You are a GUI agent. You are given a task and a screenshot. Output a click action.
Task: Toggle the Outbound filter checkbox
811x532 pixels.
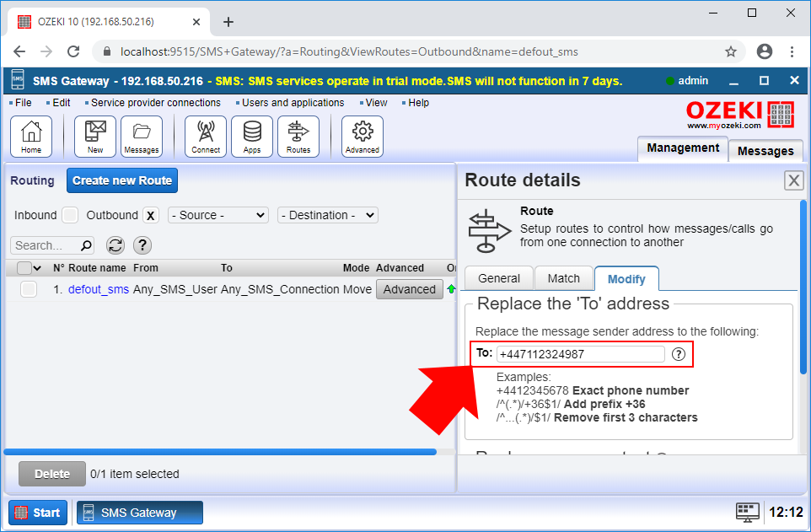[151, 215]
